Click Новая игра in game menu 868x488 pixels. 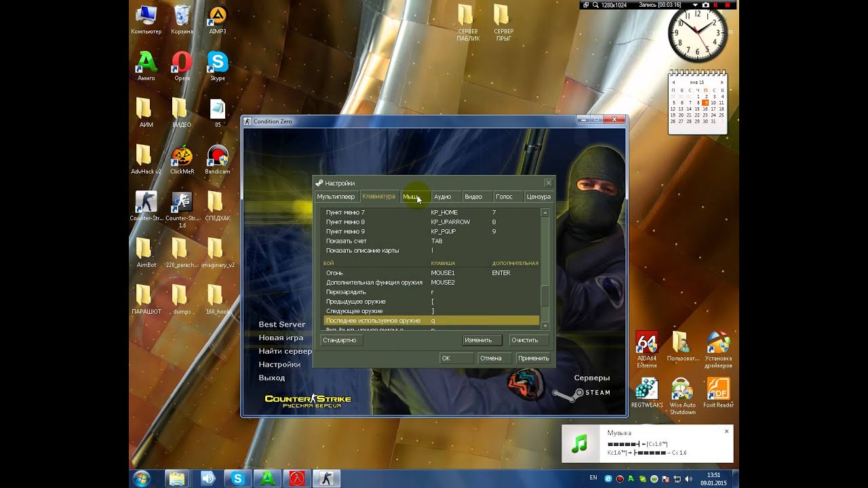pos(281,338)
